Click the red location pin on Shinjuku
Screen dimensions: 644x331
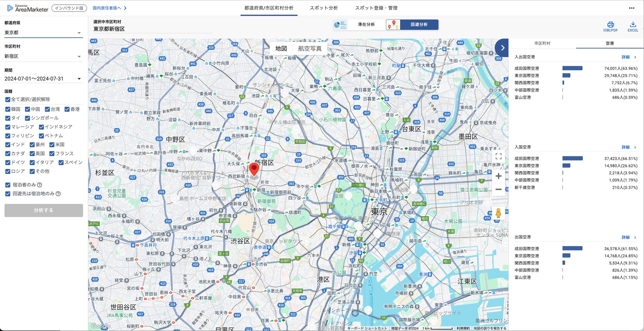coord(254,169)
